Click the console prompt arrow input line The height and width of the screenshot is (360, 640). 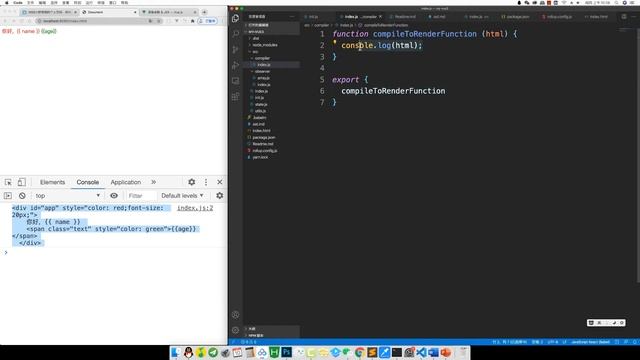113,253
